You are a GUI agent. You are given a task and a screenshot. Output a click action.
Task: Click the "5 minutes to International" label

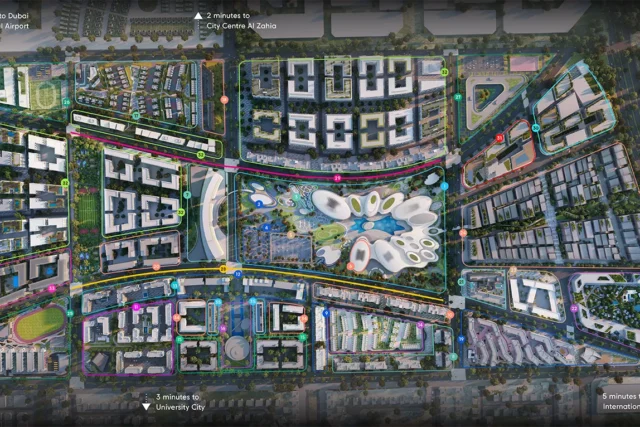coord(619,402)
